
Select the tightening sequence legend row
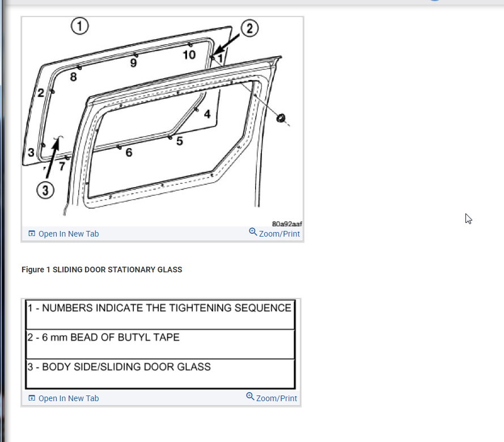(160, 314)
